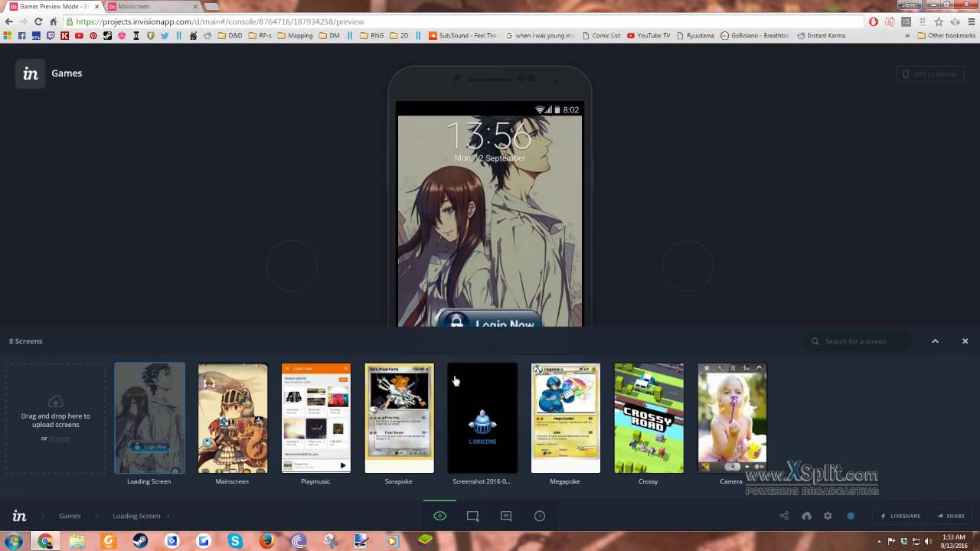The height and width of the screenshot is (551, 980).
Task: Click the share-nodes icon in bottom toolbar
Action: coord(784,516)
